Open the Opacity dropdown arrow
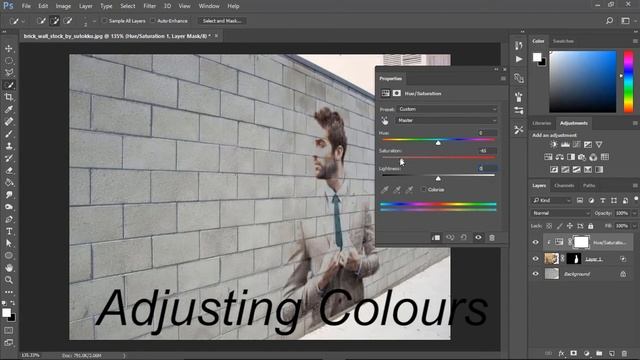Image resolution: width=640 pixels, height=360 pixels. point(634,213)
